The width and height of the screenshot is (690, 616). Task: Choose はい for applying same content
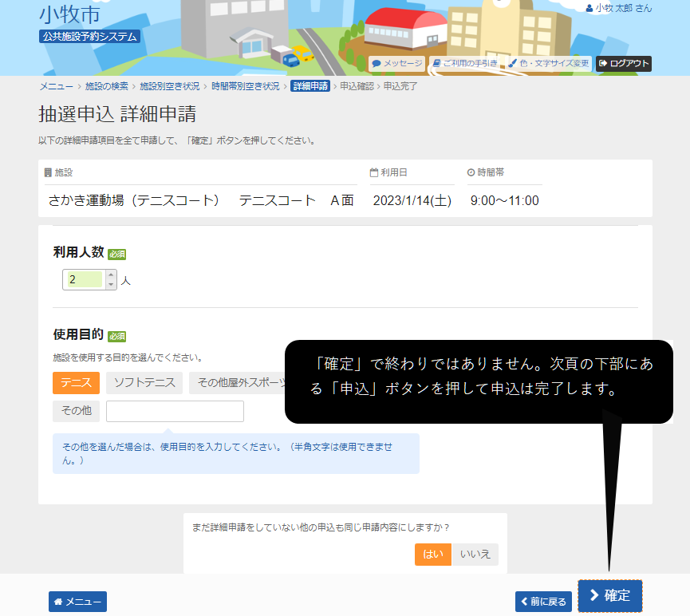433,555
